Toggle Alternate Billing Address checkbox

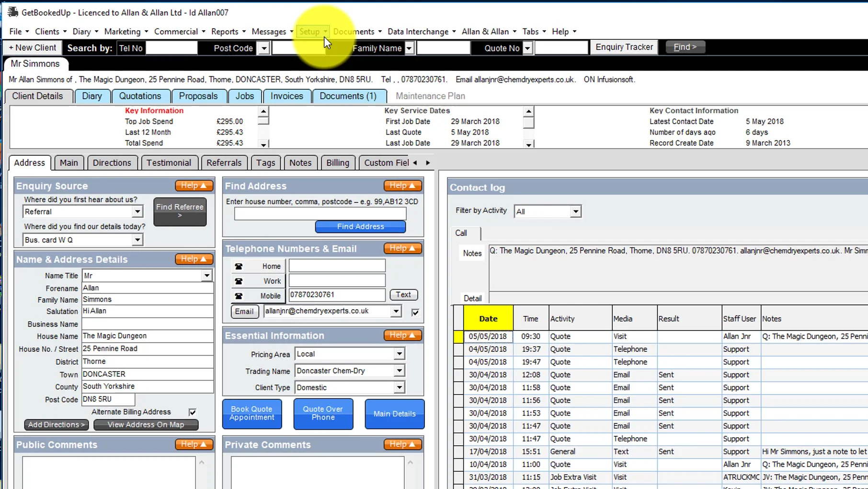pos(193,412)
